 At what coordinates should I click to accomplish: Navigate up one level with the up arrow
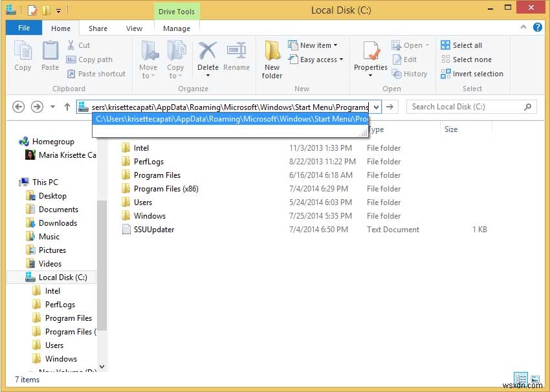pyautogui.click(x=68, y=106)
